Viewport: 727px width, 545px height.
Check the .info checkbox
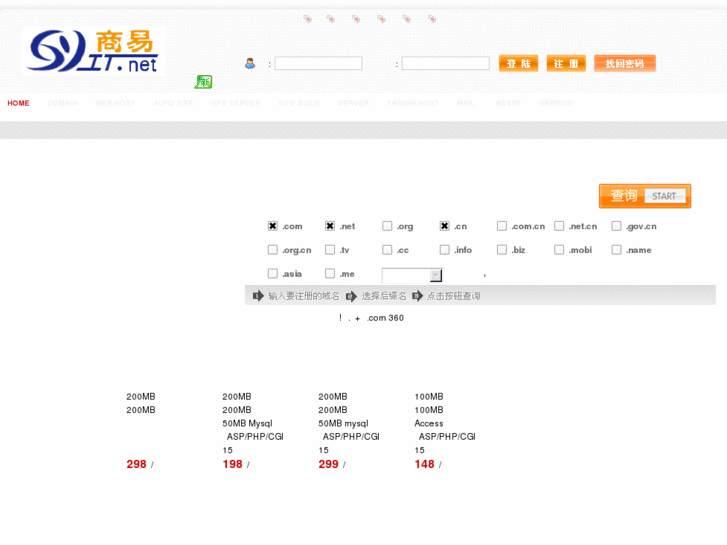tap(444, 250)
